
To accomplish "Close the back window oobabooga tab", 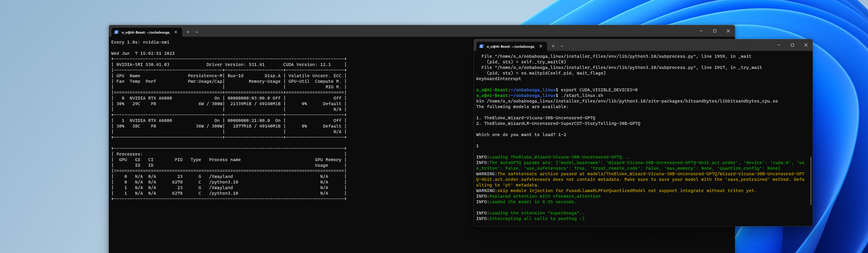I will [176, 32].
